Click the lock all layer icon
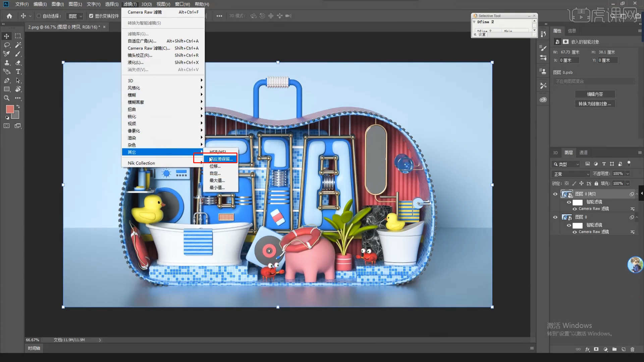This screenshot has width=644, height=362. pyautogui.click(x=596, y=183)
